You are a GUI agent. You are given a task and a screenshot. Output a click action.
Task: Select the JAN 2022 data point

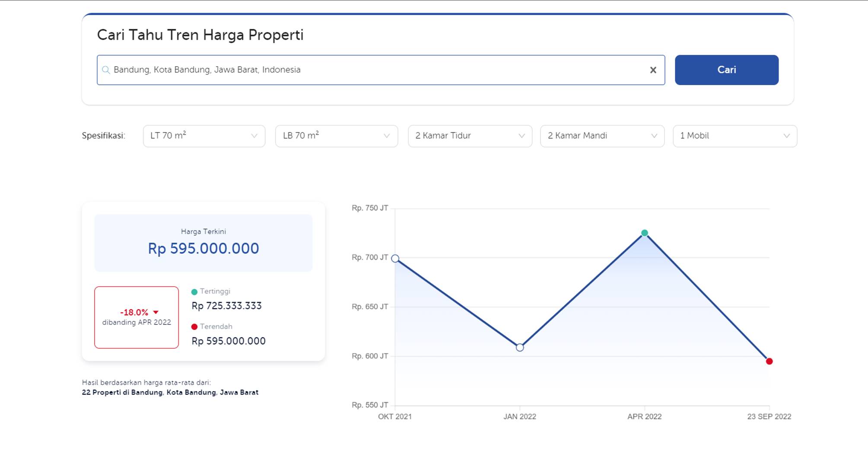coord(520,347)
